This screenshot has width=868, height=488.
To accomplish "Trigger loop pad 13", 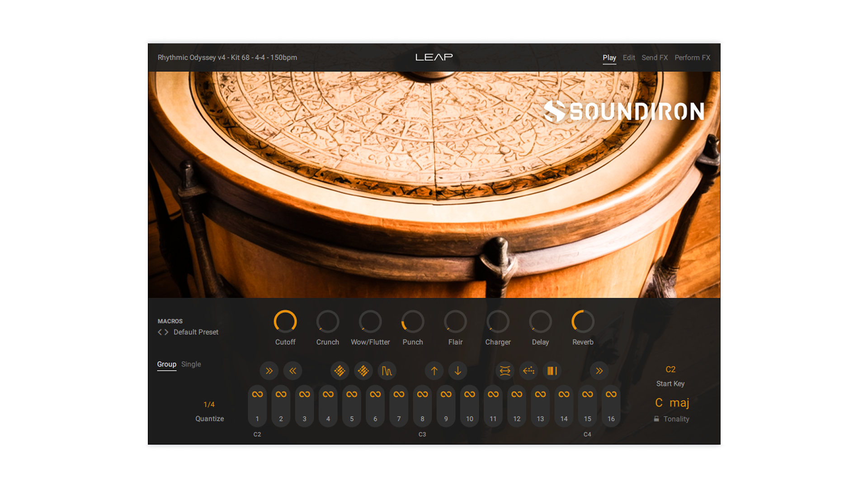I will [540, 406].
